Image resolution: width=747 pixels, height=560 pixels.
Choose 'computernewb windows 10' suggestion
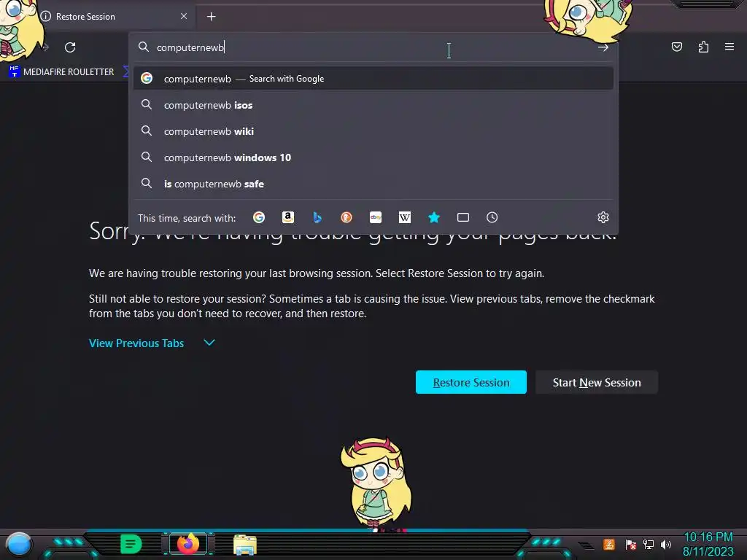373,157
